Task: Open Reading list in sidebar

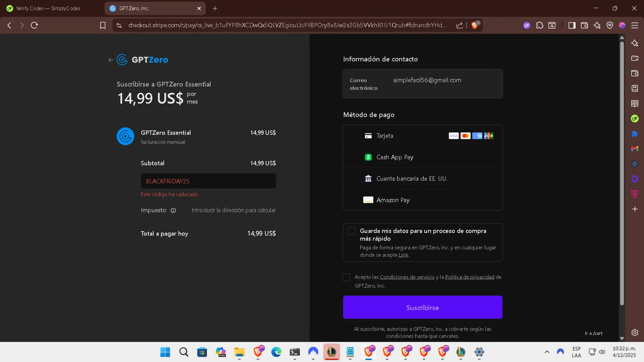Action: [x=635, y=103]
